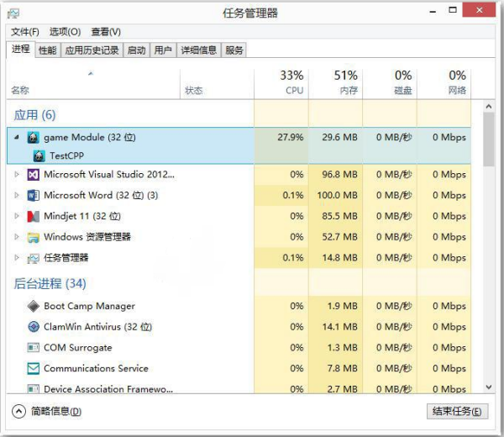
Task: Click the Mindjet 11 app icon
Action: coord(34,216)
